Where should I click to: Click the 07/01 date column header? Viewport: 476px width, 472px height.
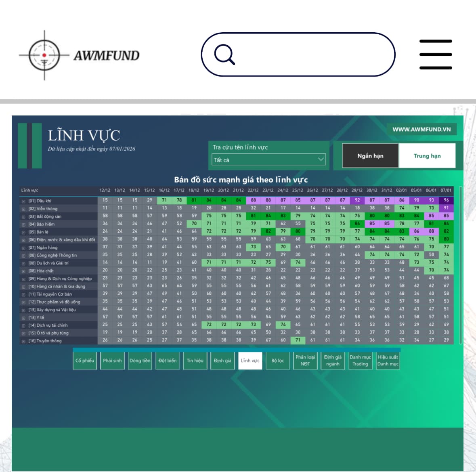446,190
